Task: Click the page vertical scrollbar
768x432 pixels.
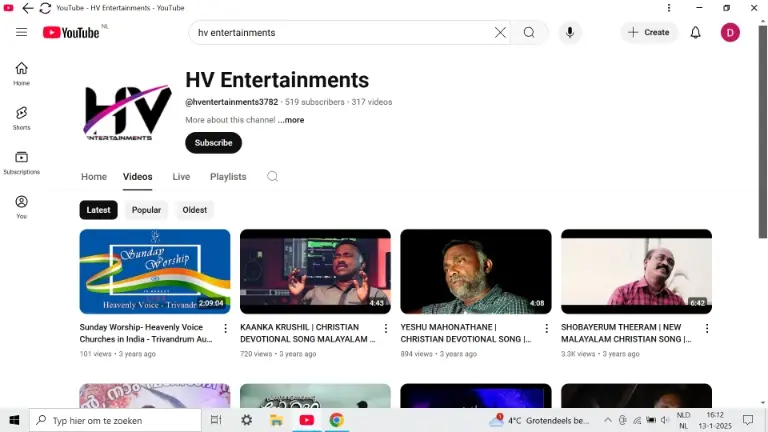Action: pyautogui.click(x=763, y=132)
